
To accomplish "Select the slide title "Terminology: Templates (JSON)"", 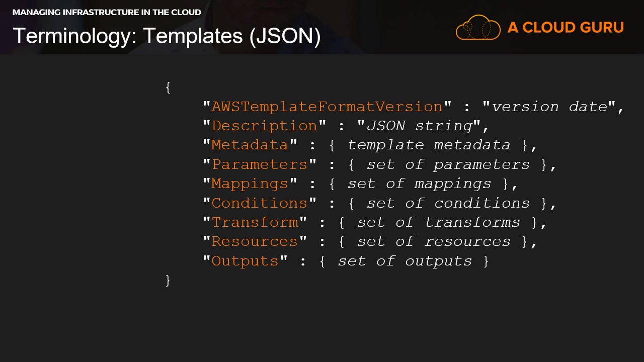I will tap(167, 36).
